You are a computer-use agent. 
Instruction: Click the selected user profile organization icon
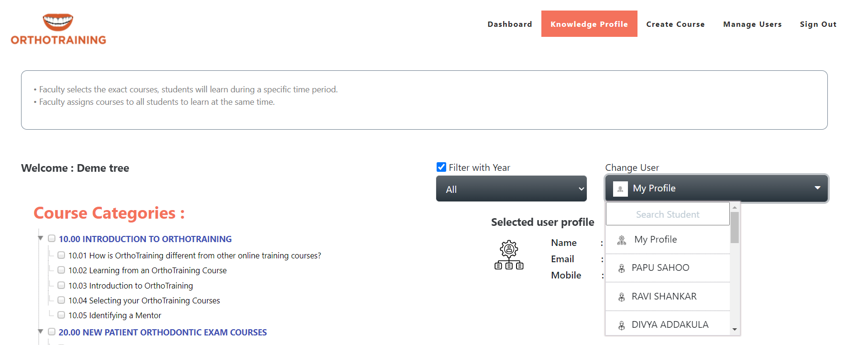click(x=509, y=255)
